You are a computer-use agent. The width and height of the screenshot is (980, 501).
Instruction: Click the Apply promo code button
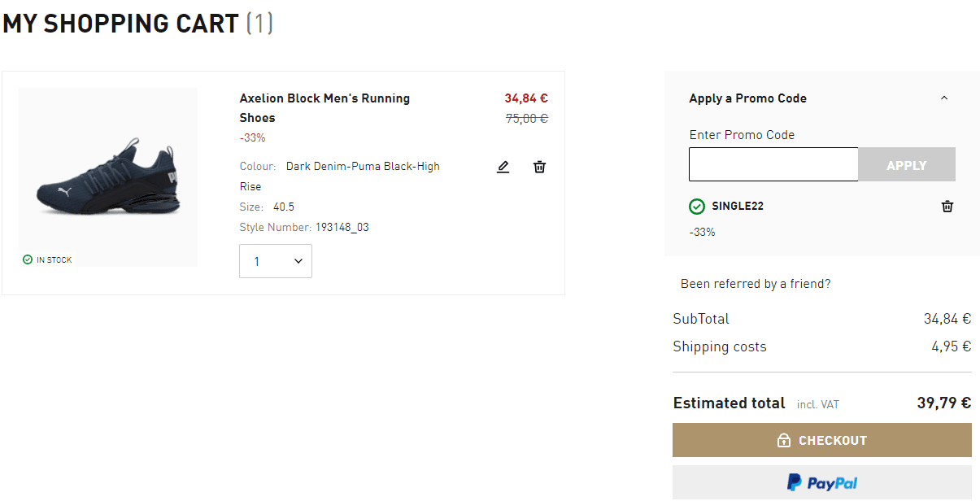click(907, 164)
